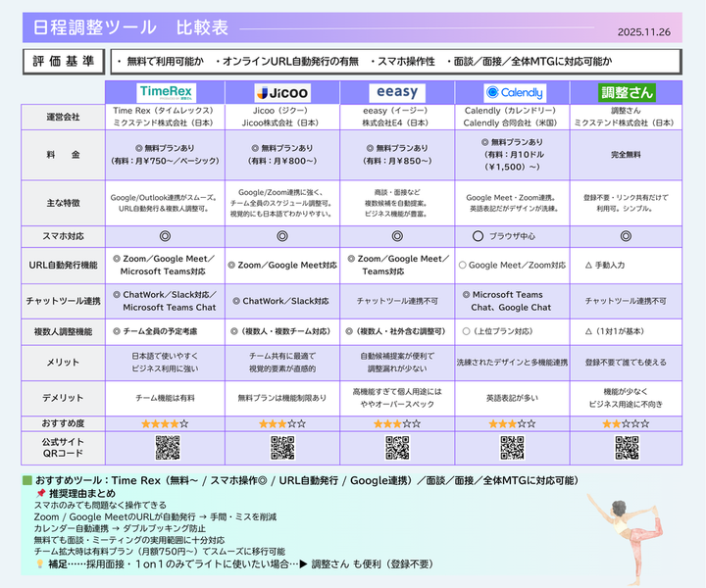Click the double-circle mark in TimeRex スマホ対応 cell
This screenshot has width=706, height=588.
[x=166, y=236]
